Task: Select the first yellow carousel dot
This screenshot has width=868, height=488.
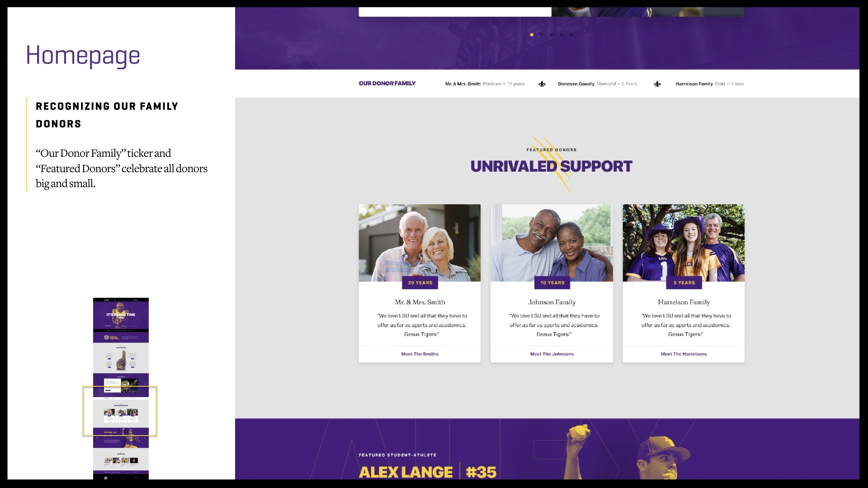Action: tap(532, 35)
